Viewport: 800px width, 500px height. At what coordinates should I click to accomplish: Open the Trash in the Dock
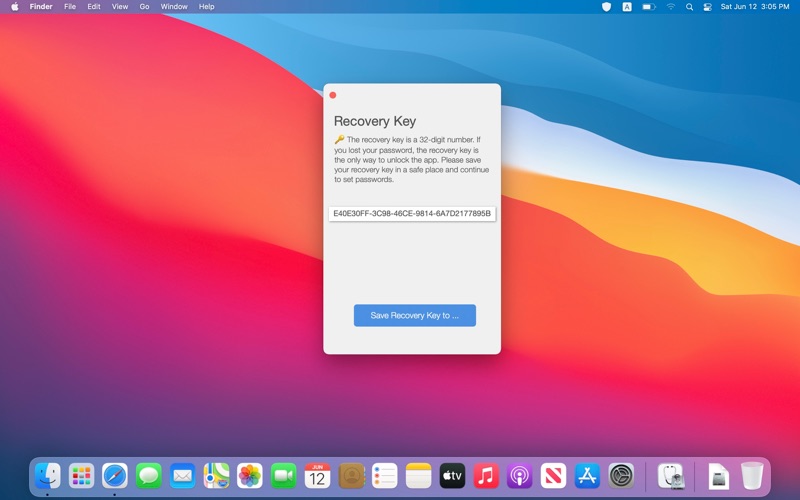pyautogui.click(x=752, y=476)
